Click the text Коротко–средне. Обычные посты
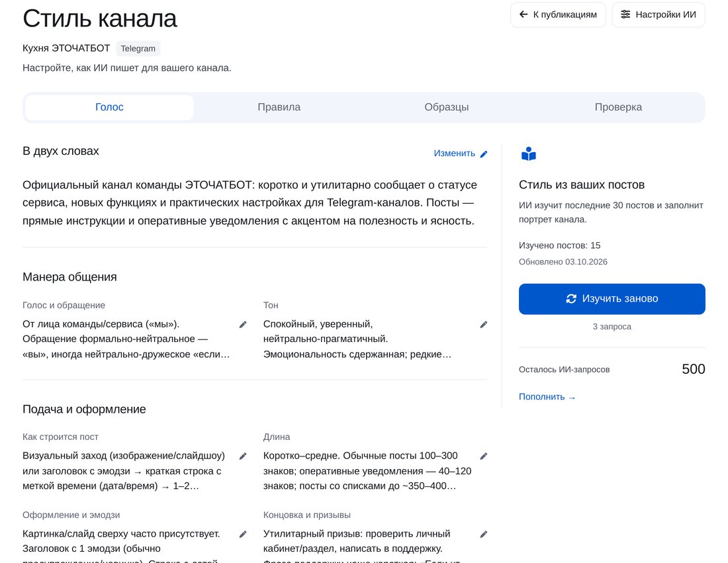The image size is (728, 563). 367,470
